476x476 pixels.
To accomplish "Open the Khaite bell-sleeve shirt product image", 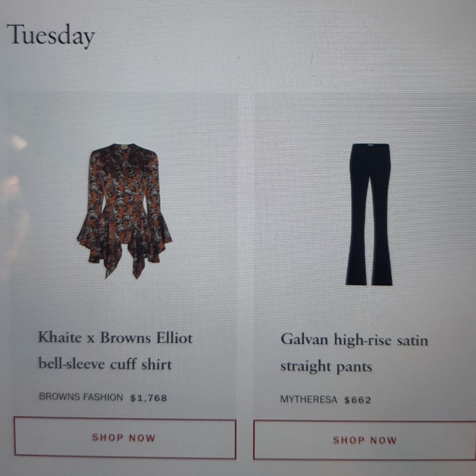I will point(125,211).
